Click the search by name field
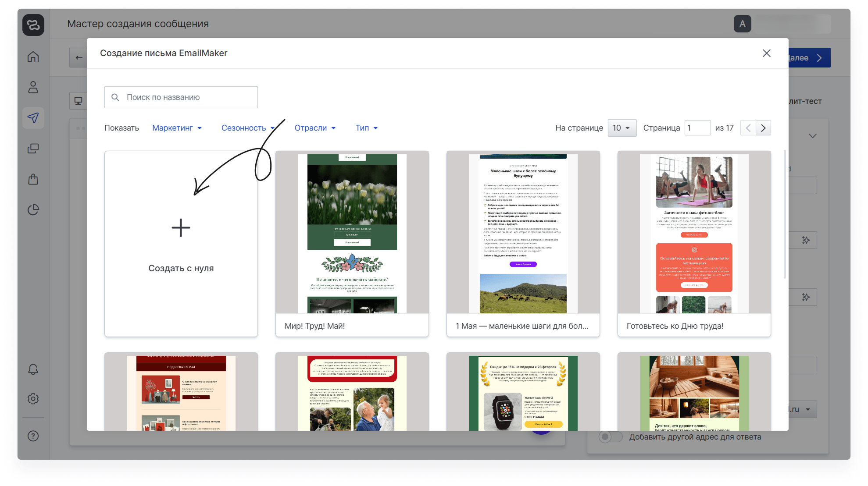Screen dimensions: 868x486 click(181, 97)
